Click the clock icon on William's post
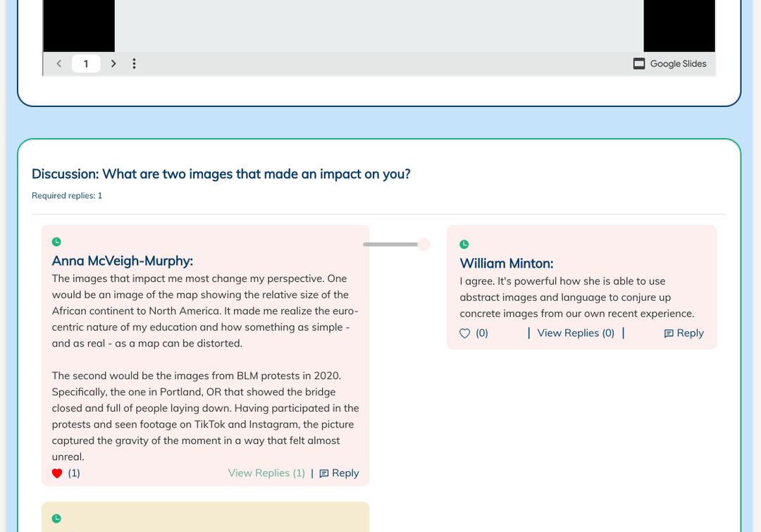761x532 pixels. point(464,244)
